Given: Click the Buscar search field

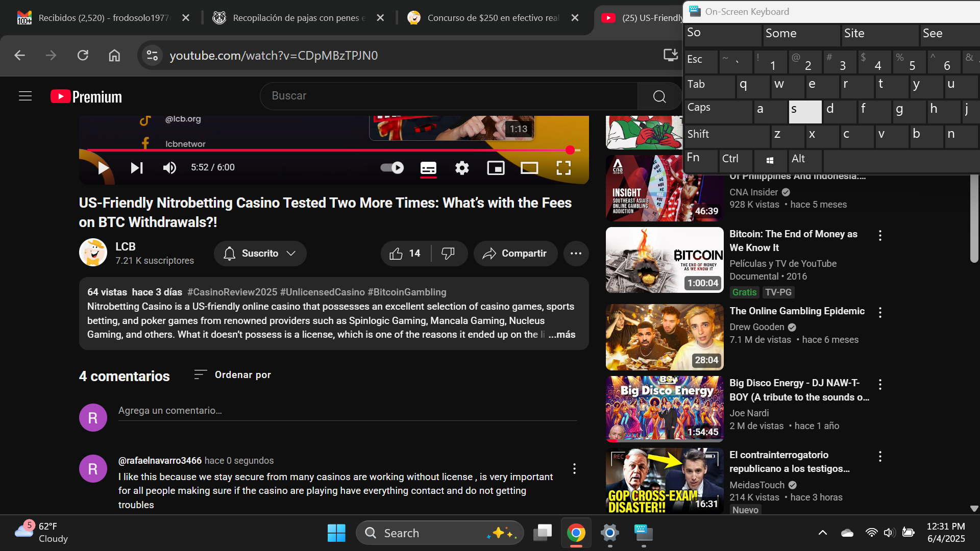Looking at the screenshot, I should tap(449, 96).
